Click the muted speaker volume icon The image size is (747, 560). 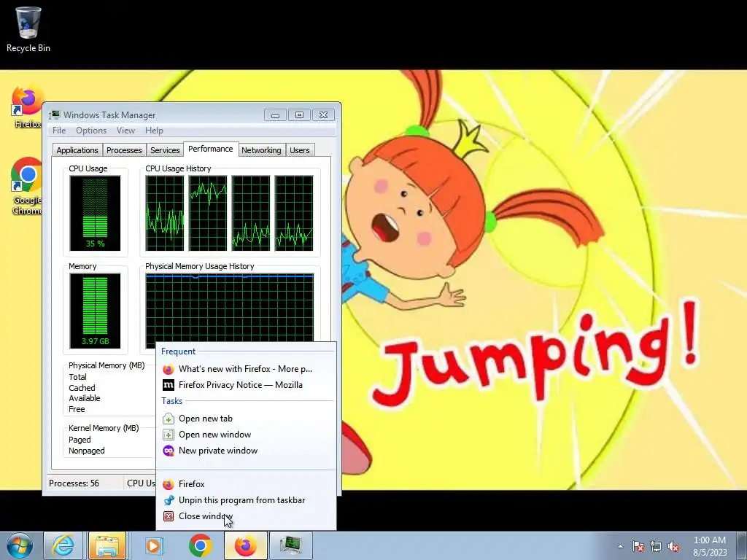673,546
